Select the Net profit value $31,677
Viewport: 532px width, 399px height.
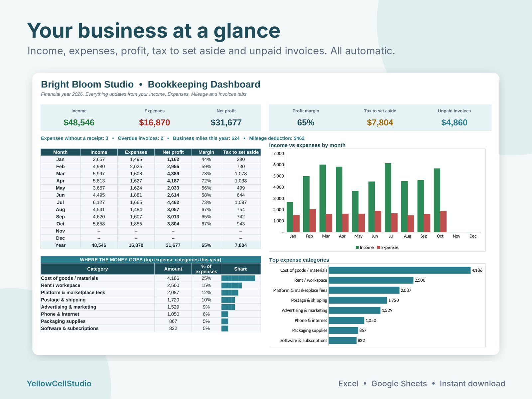tap(226, 122)
